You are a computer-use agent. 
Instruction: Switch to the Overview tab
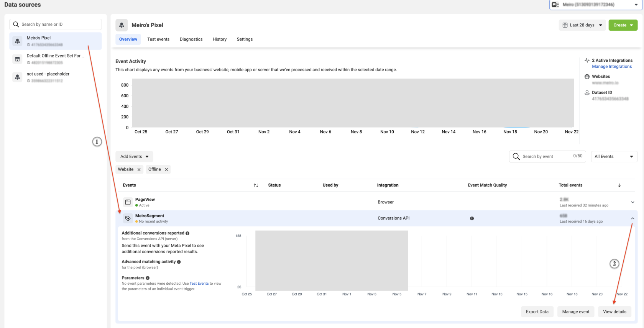pyautogui.click(x=128, y=39)
